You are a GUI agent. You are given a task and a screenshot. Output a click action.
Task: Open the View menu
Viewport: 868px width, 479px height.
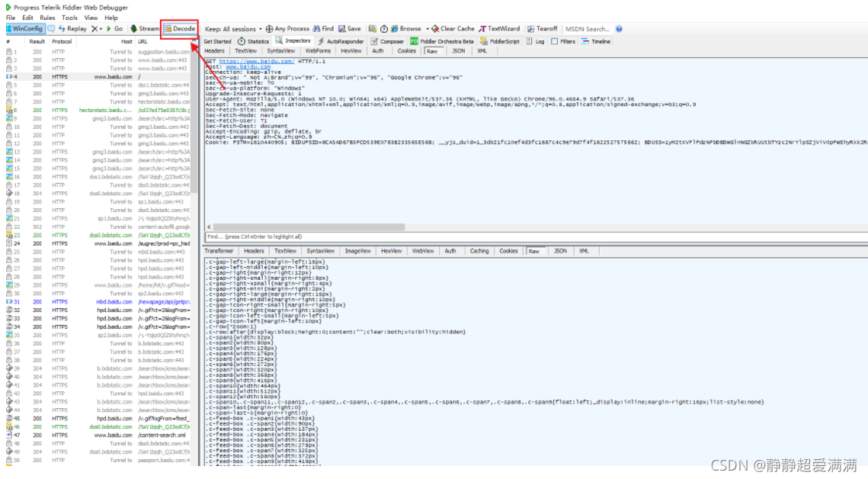[x=91, y=18]
